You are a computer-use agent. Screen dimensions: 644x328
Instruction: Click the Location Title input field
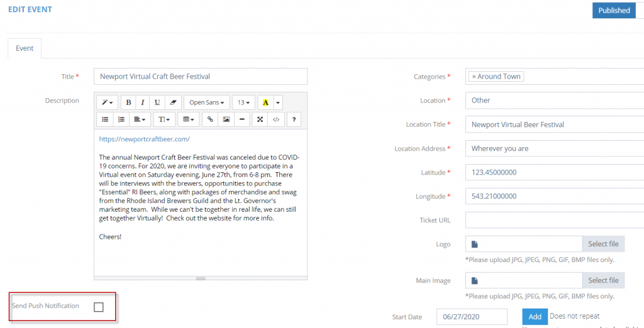click(555, 124)
